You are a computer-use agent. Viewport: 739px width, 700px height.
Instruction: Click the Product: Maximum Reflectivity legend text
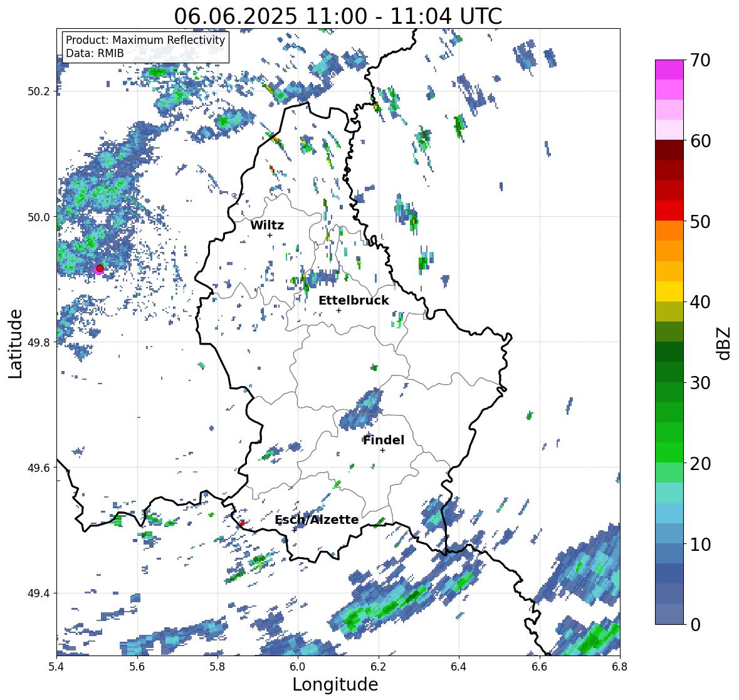145,40
